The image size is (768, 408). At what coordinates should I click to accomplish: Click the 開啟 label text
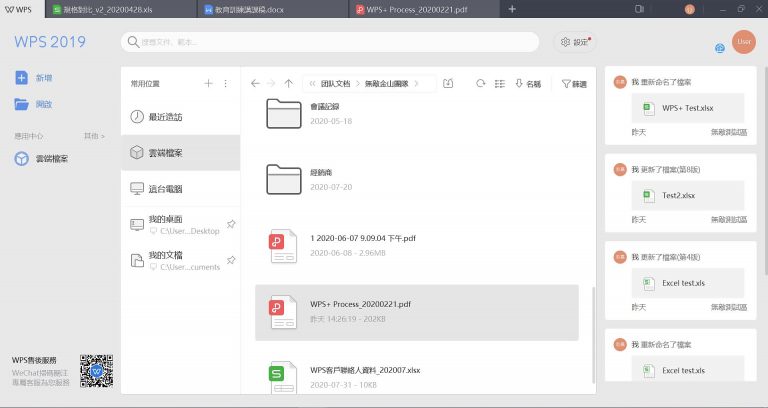coord(44,104)
